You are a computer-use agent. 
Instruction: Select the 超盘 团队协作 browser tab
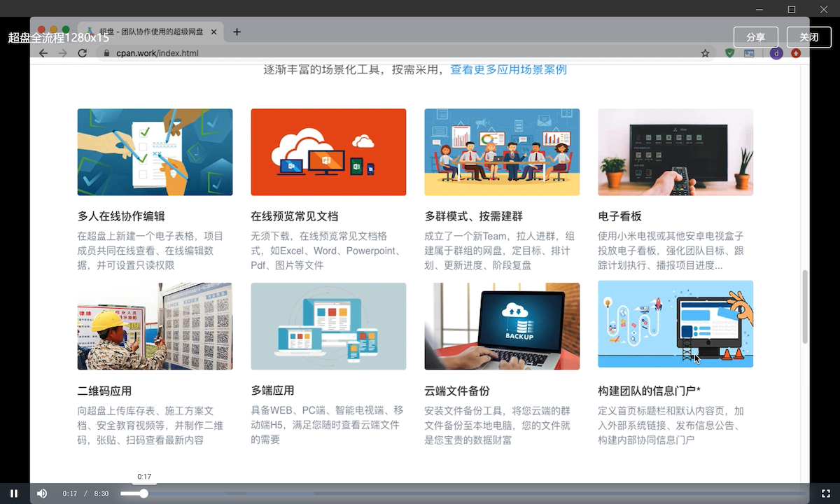[x=150, y=32]
